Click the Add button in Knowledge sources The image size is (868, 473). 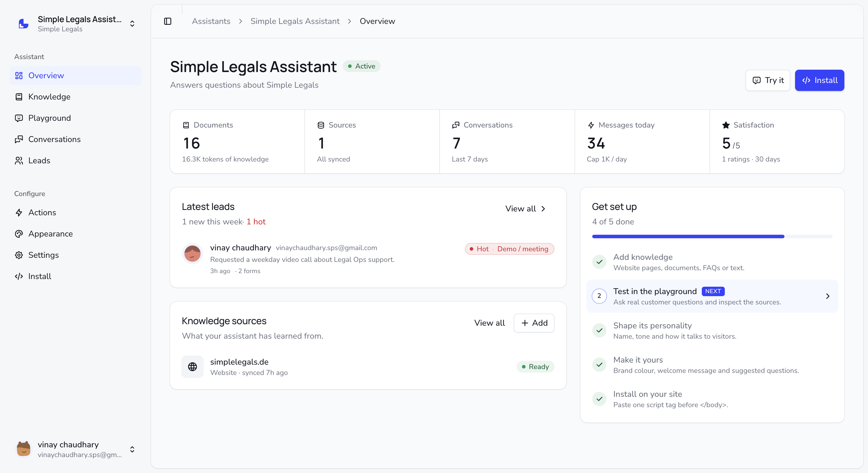(x=534, y=323)
